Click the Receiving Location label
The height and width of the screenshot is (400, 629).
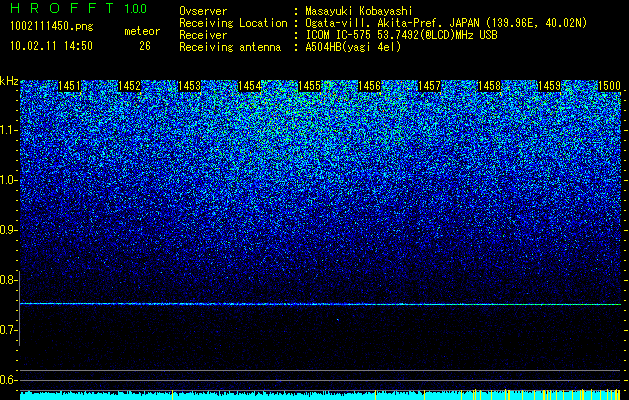pyautogui.click(x=233, y=23)
